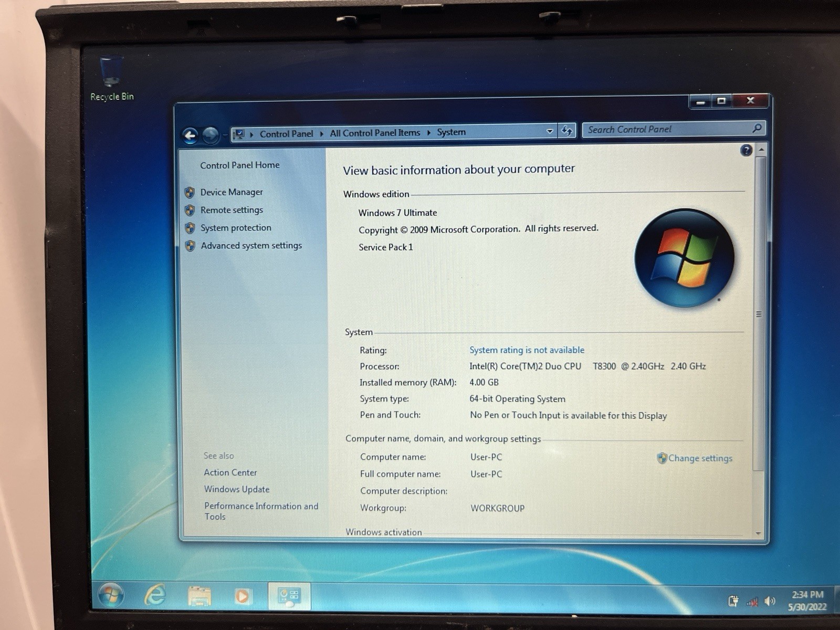Click the shield icon beside Remote settings

pos(190,211)
